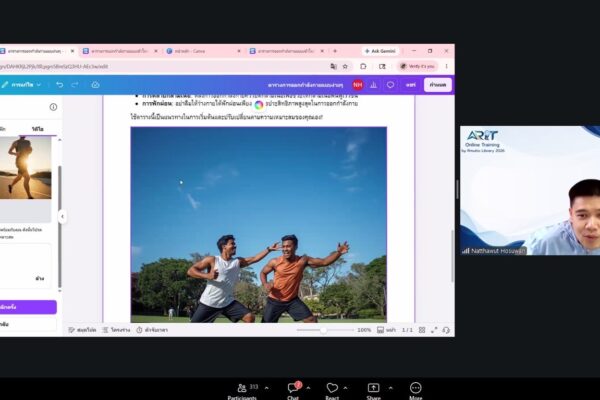Select the runner sunset thumbnail

pyautogui.click(x=26, y=168)
